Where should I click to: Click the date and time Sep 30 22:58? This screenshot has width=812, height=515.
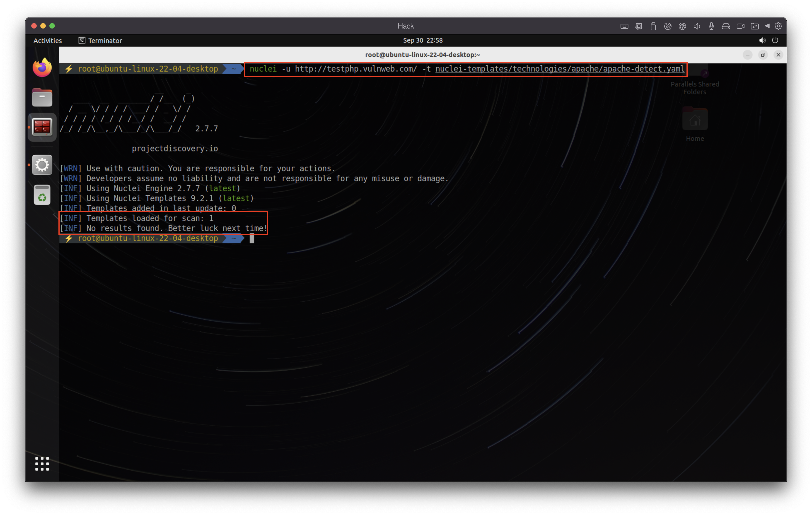pyautogui.click(x=423, y=41)
